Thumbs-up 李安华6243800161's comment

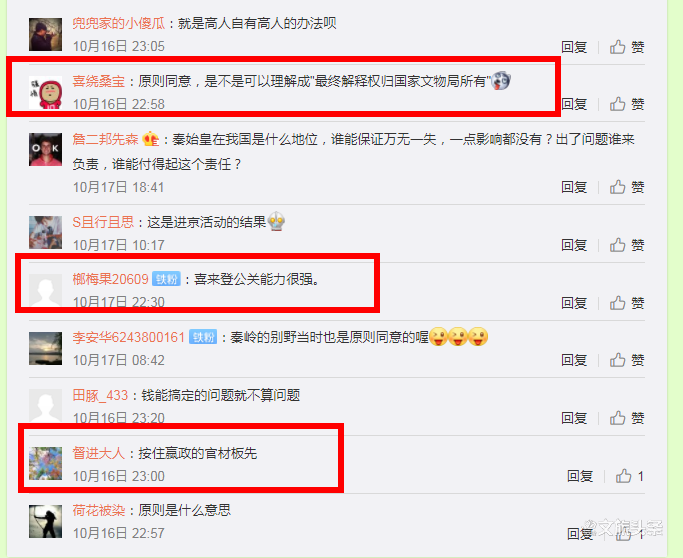pos(626,360)
